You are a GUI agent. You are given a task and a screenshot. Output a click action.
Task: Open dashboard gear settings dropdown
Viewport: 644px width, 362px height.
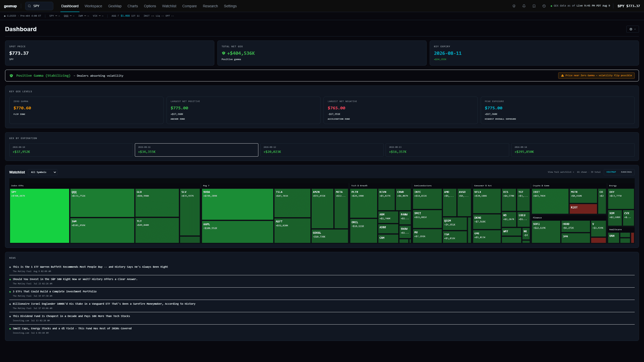pyautogui.click(x=632, y=29)
